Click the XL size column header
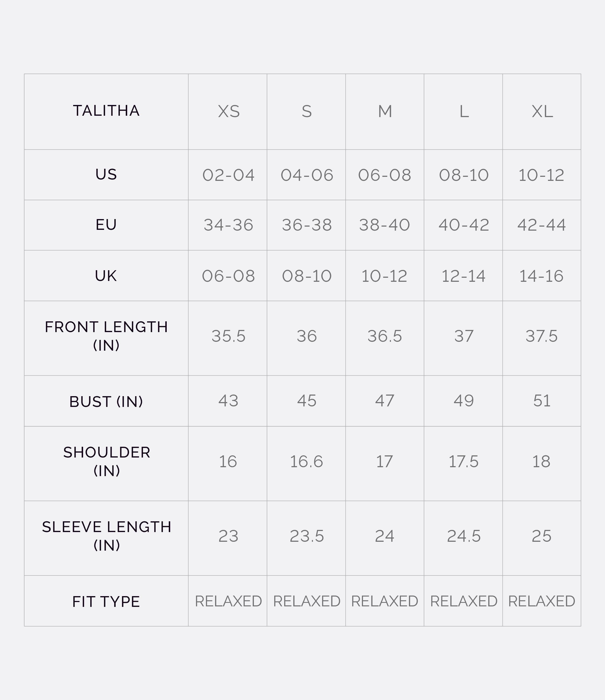The height and width of the screenshot is (700, 605). pos(542,111)
